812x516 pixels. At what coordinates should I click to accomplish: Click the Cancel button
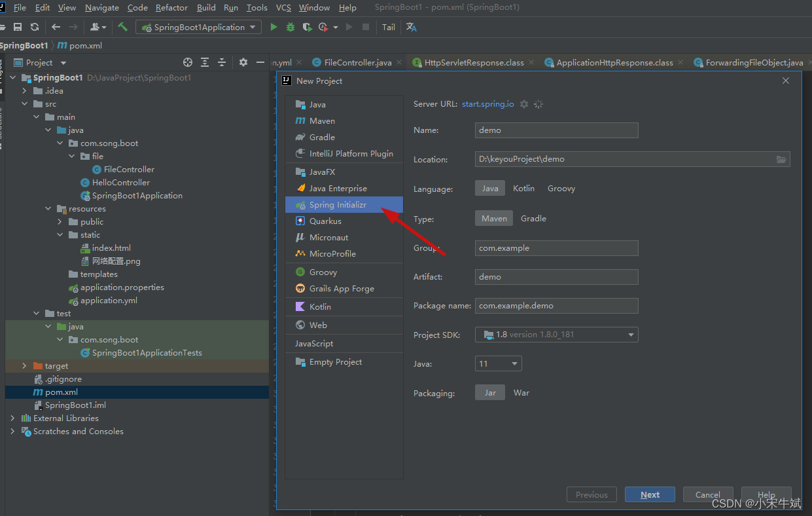click(708, 494)
